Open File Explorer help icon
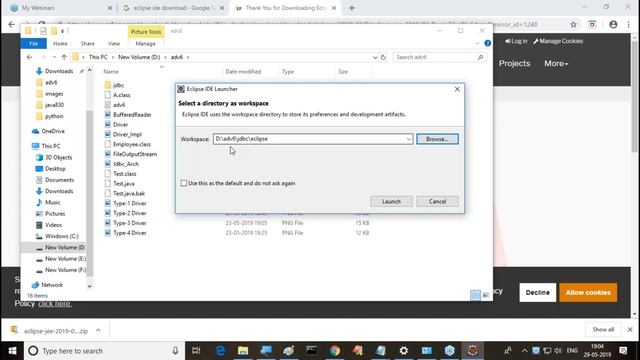Image resolution: width=640 pixels, height=360 pixels. coord(487,43)
